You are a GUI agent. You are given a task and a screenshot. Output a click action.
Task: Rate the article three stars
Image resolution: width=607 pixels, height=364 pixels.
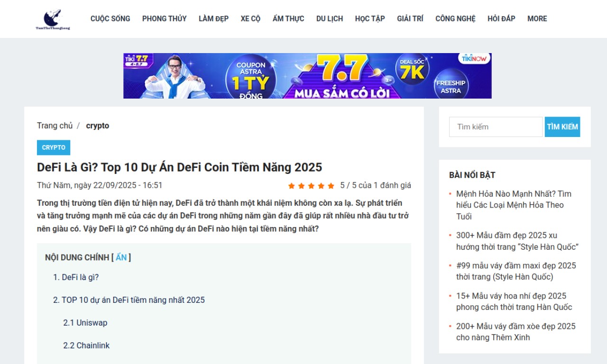point(311,186)
